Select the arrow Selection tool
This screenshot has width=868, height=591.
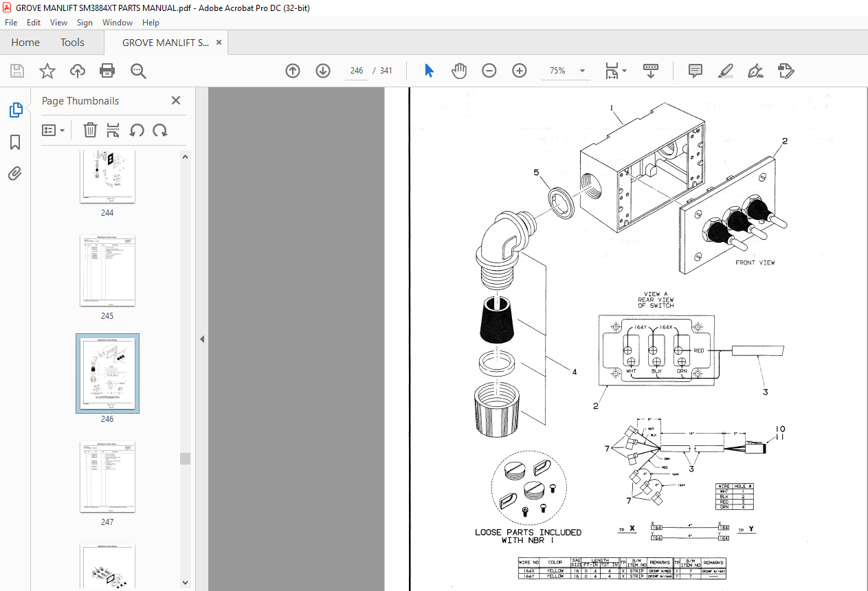coord(430,71)
